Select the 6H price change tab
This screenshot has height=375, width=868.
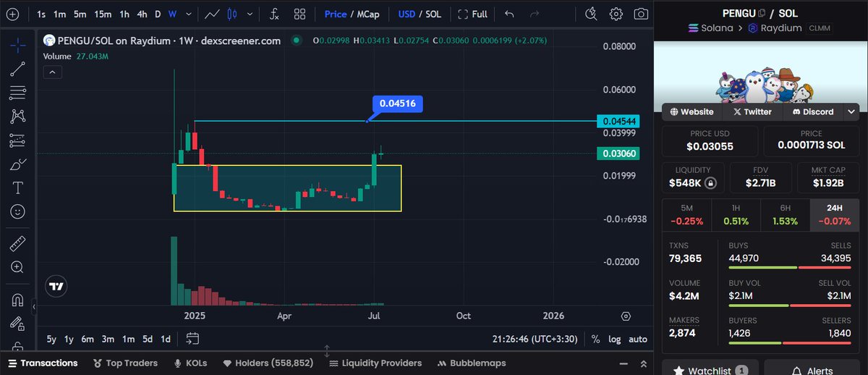click(x=785, y=214)
